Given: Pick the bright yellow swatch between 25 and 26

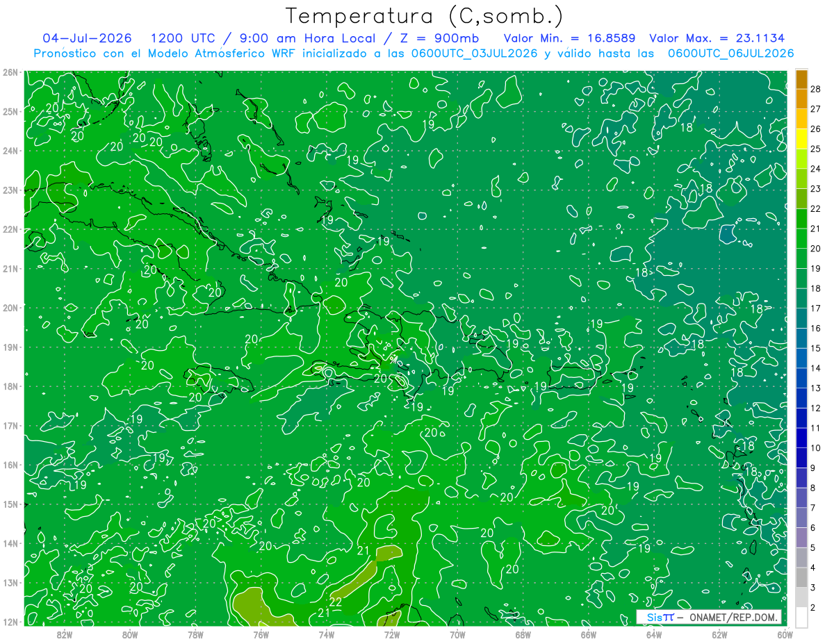Looking at the screenshot, I should click(x=801, y=139).
